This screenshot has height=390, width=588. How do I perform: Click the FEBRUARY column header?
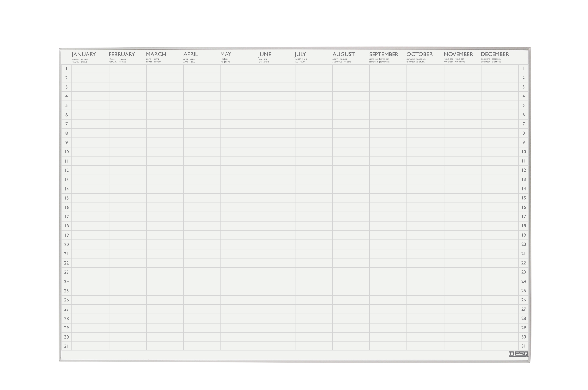[122, 54]
